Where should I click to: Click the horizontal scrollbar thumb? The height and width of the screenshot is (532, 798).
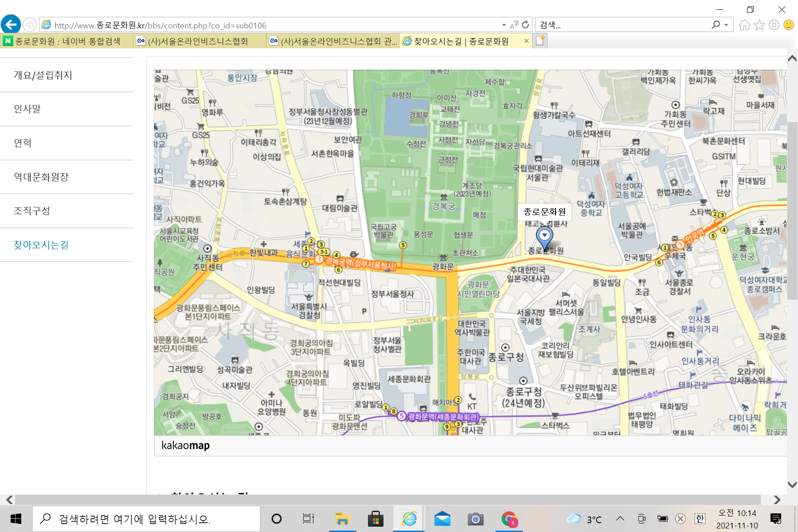[x=388, y=500]
